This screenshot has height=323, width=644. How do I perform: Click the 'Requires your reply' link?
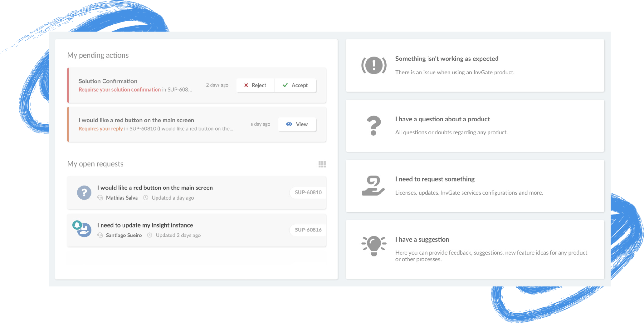tap(100, 128)
